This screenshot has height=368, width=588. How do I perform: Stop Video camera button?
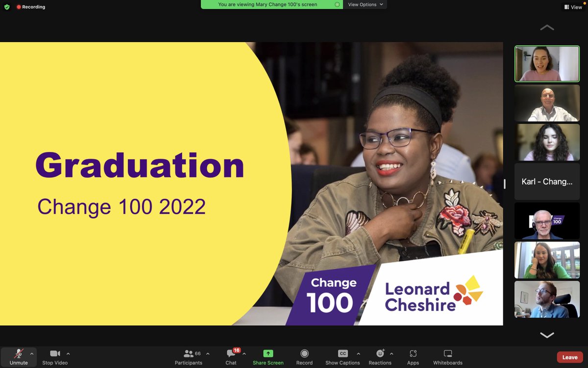click(x=55, y=357)
